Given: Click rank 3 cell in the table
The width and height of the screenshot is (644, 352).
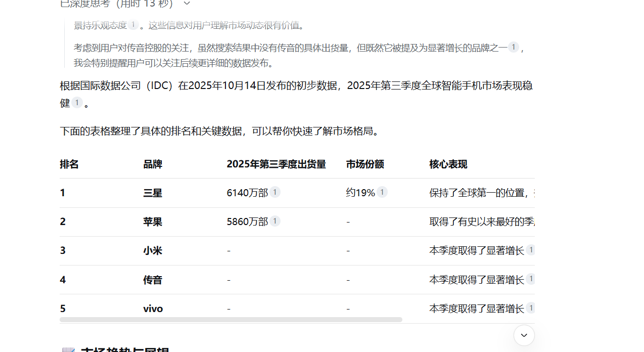Looking at the screenshot, I should 63,250.
